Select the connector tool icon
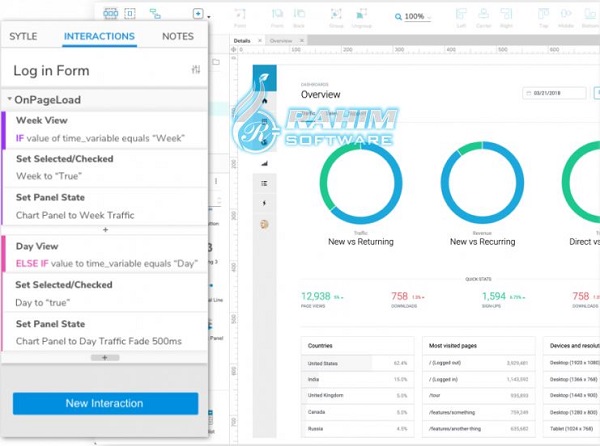Image resolution: width=600 pixels, height=446 pixels. pos(155,14)
